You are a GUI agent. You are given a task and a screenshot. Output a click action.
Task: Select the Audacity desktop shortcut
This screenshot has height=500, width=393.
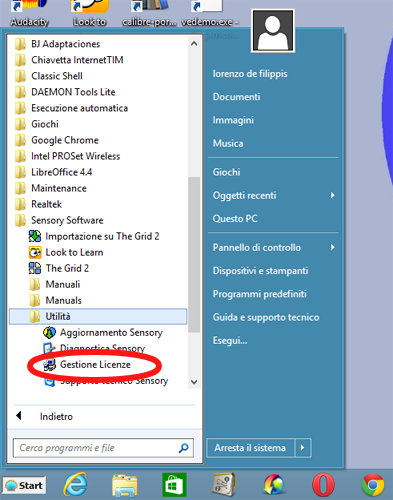[x=29, y=13]
